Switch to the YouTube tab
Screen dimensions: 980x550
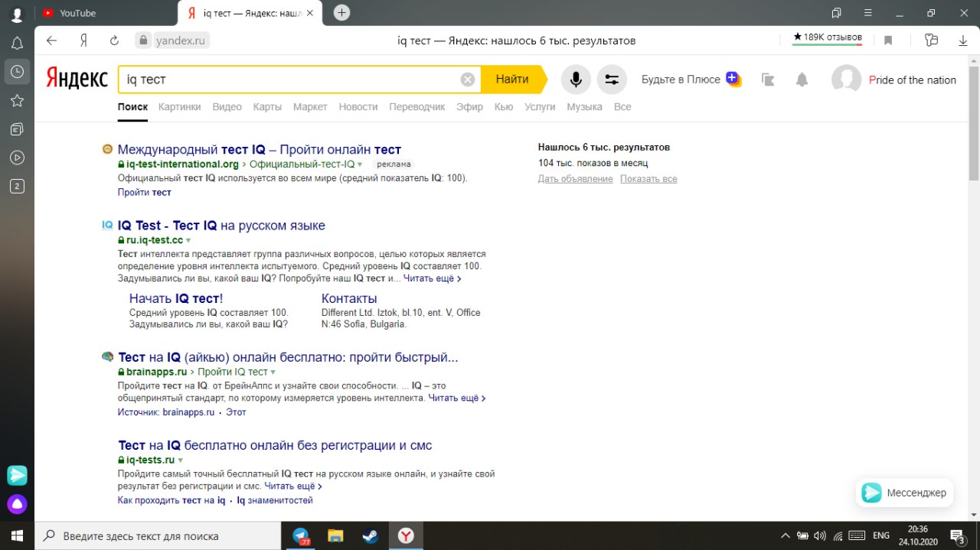(x=77, y=13)
